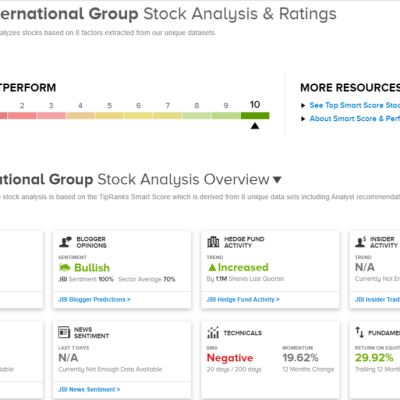Click the 12 Months Change text
The height and width of the screenshot is (400, 400).
point(308,369)
